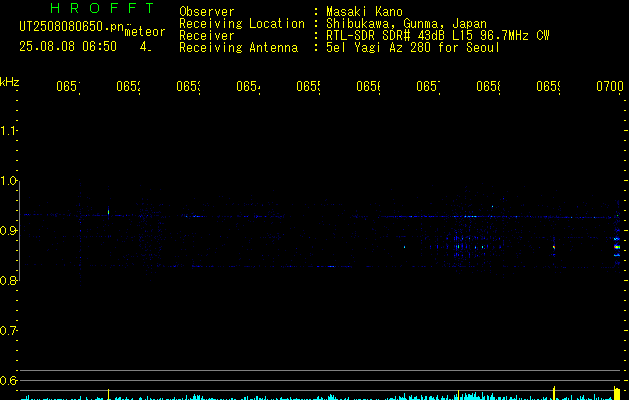Click the bright echo spot near 0652
The height and width of the screenshot is (400, 629).
coord(108,211)
